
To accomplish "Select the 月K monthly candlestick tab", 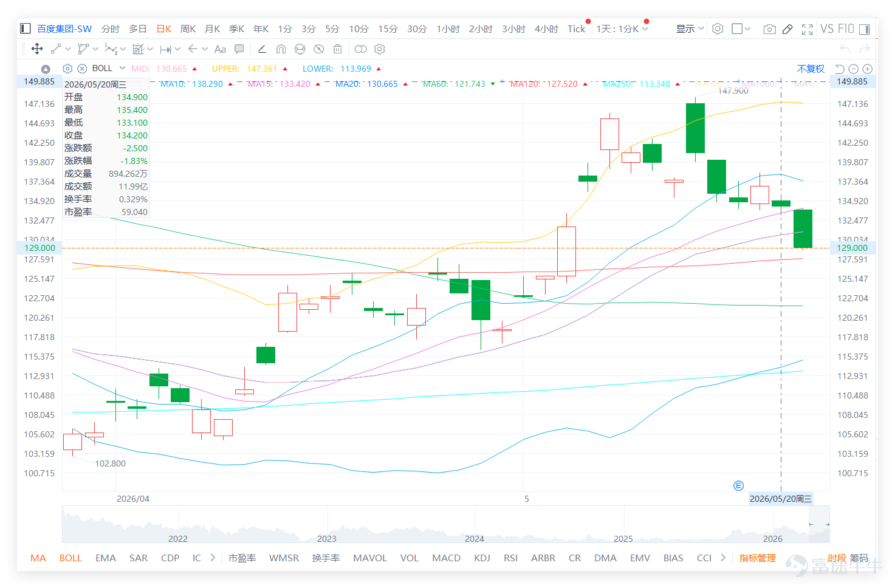I will 212,29.
